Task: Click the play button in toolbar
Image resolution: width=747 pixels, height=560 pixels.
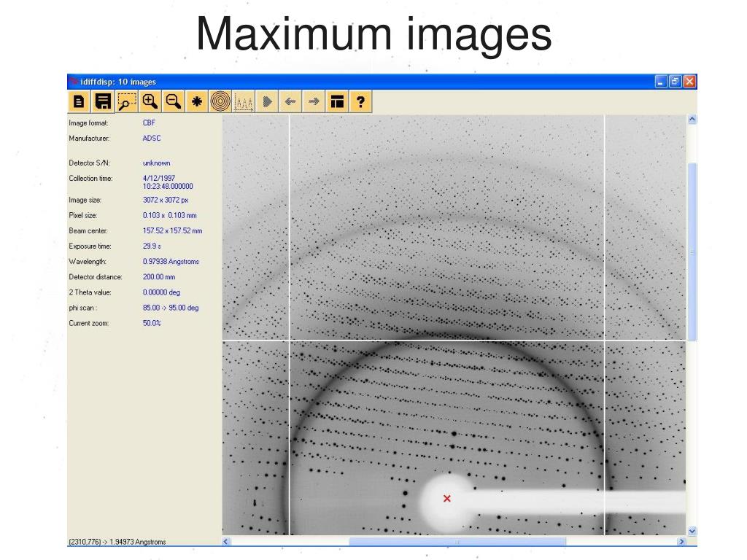Action: tap(267, 101)
